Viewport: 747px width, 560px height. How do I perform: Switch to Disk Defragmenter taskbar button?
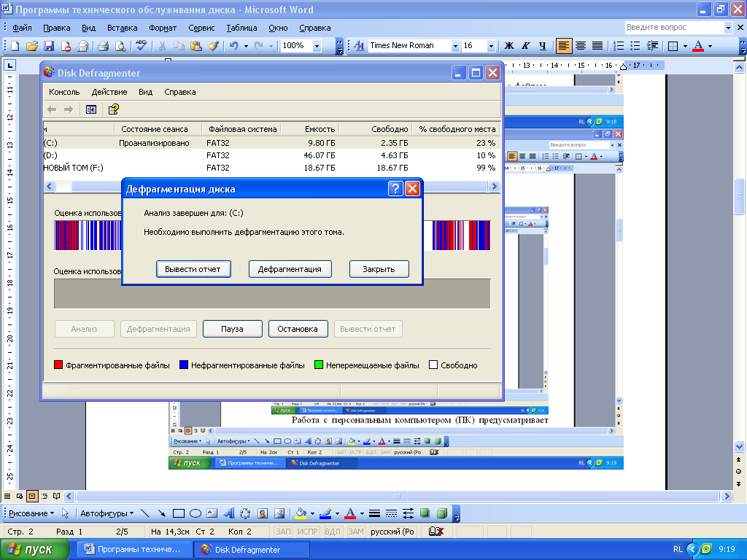coord(252,550)
